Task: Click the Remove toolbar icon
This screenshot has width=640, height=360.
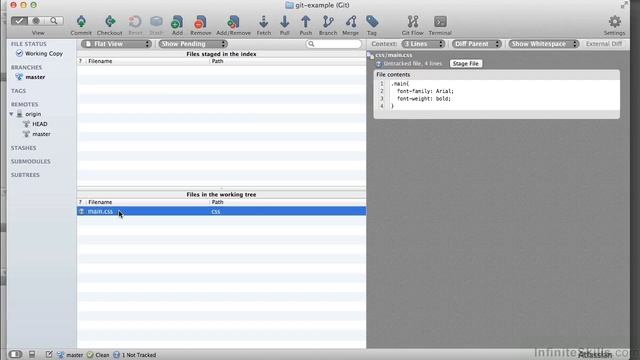Action: pyautogui.click(x=200, y=22)
